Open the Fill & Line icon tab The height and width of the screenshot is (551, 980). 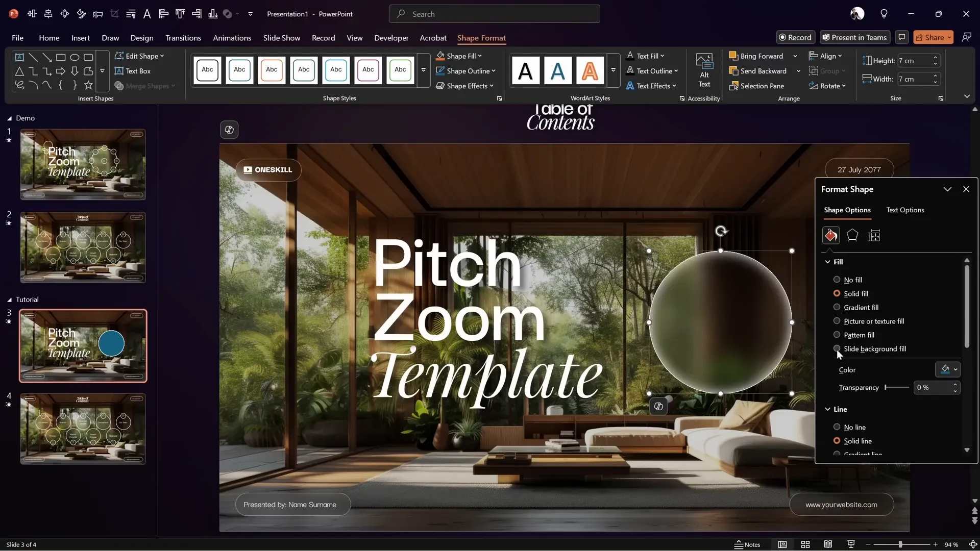click(830, 236)
